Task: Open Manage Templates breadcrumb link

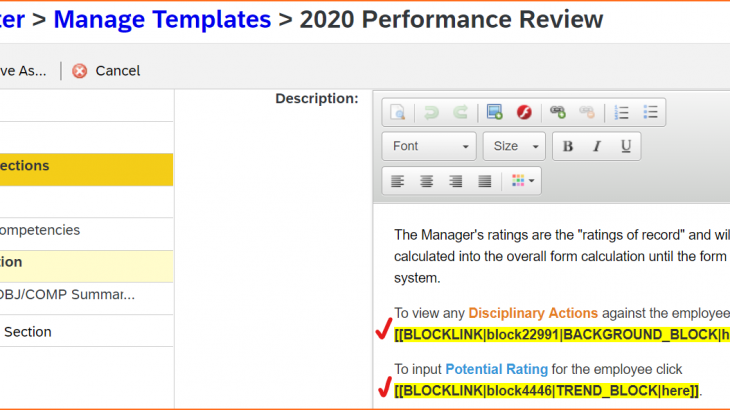Action: pos(162,20)
